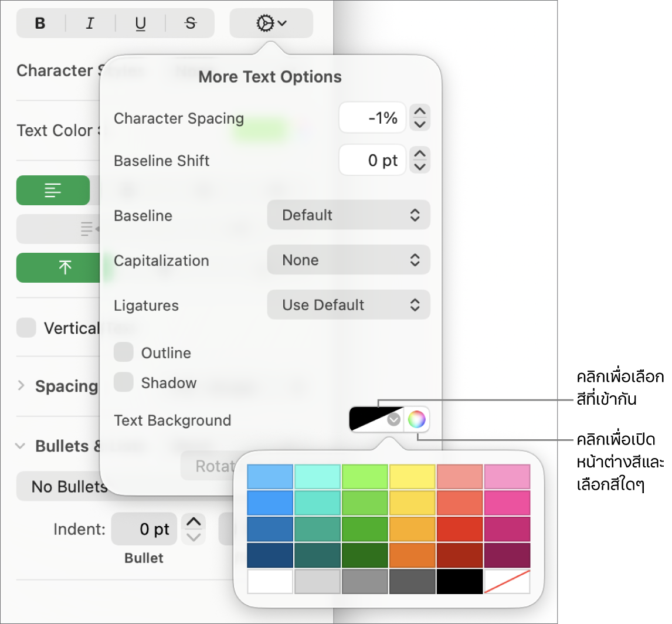This screenshot has width=672, height=624.
Task: Pick the dark maroon-purple swatch
Action: pos(507,555)
